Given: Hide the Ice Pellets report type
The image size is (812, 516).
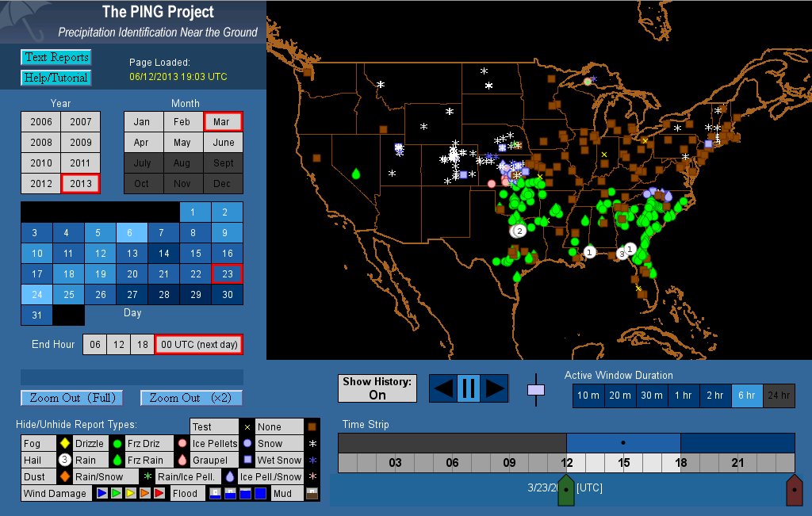Looking at the screenshot, I should 214,443.
